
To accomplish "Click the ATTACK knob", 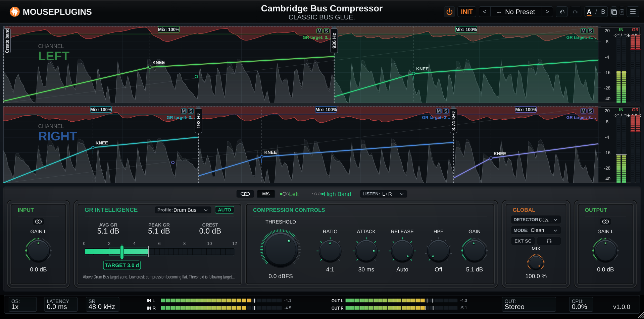I will click(x=366, y=251).
